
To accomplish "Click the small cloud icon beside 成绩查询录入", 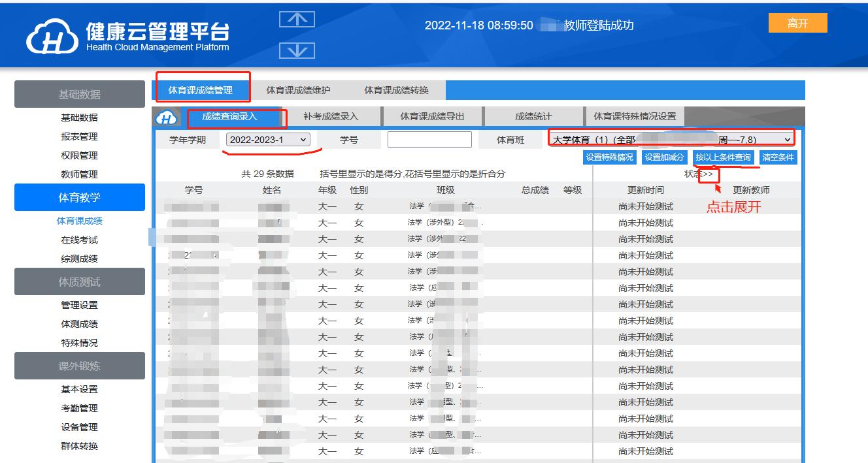I will (168, 118).
